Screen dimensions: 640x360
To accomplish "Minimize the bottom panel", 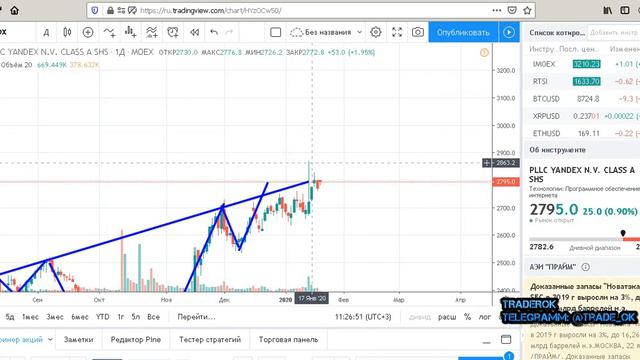I will [487, 342].
